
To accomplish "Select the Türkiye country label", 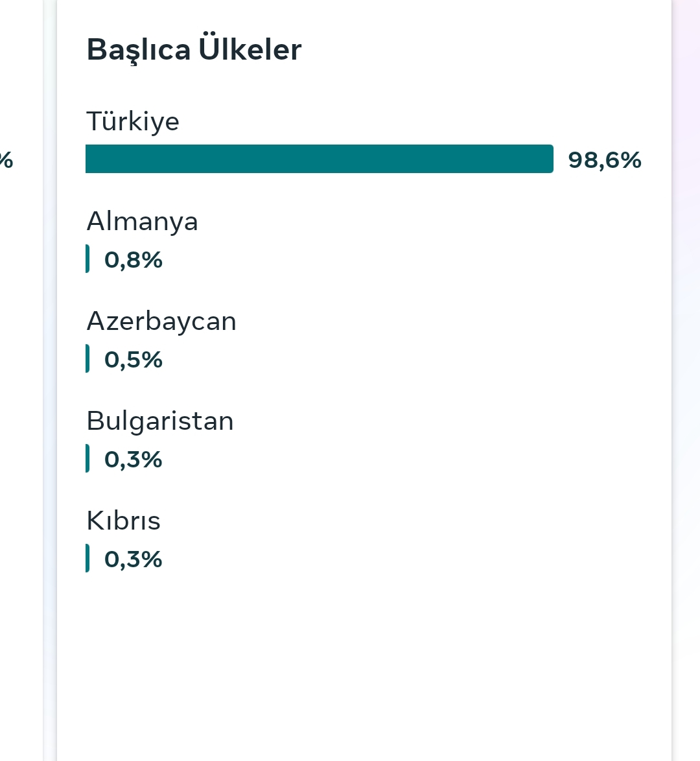I will point(132,121).
